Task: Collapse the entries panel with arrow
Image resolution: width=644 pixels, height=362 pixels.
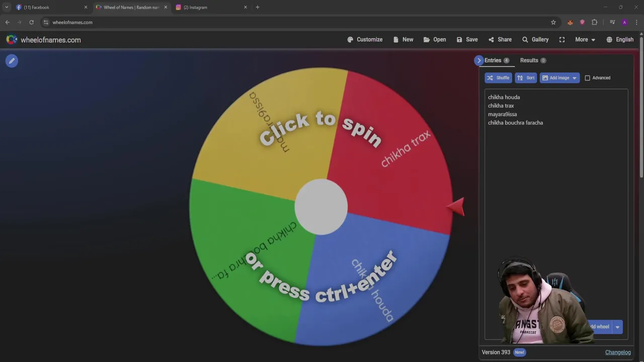Action: [478, 60]
